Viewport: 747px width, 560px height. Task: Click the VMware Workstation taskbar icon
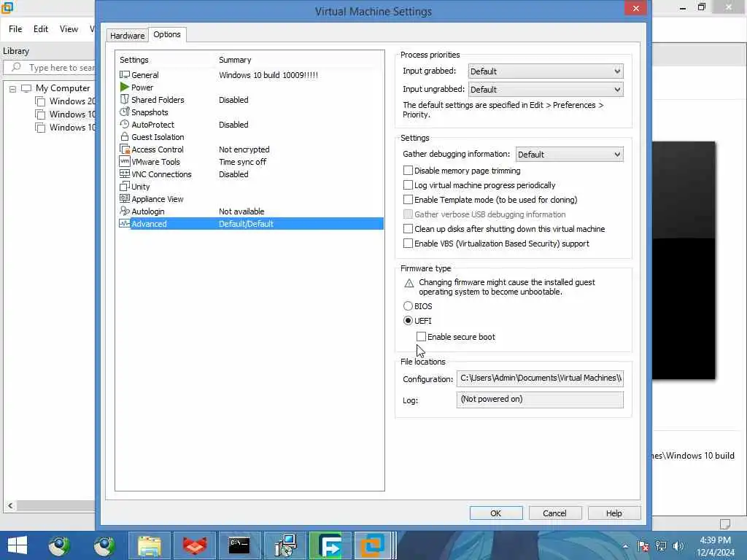coord(373,545)
